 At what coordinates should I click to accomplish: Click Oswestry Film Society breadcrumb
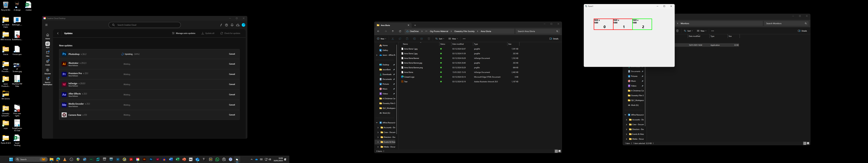[464, 31]
